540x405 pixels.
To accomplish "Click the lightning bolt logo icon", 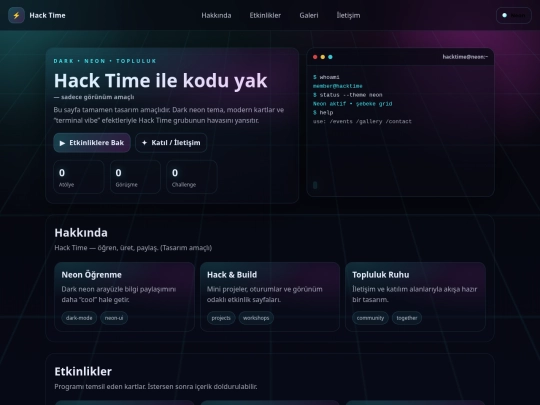I will pyautogui.click(x=16, y=15).
